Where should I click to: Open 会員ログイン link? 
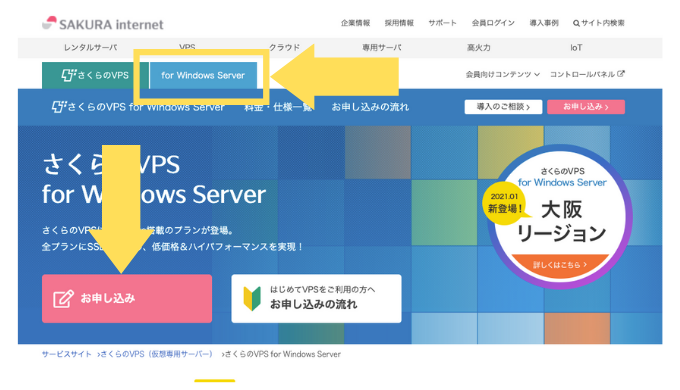493,23
